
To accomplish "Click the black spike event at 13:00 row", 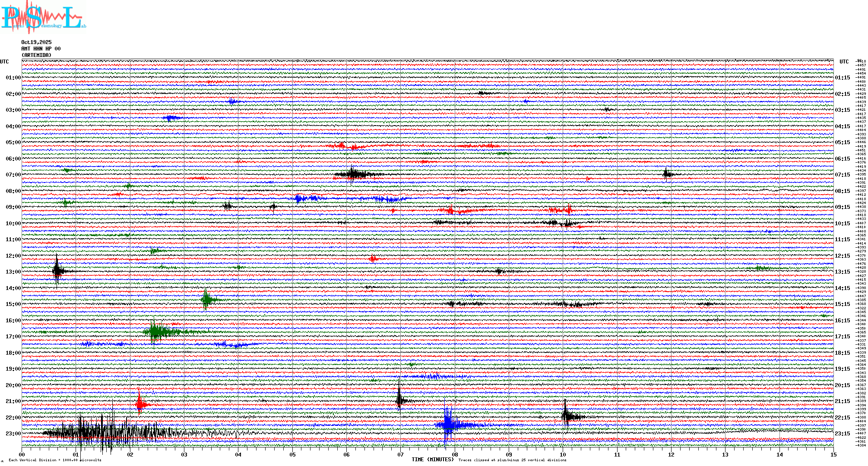I will click(57, 271).
